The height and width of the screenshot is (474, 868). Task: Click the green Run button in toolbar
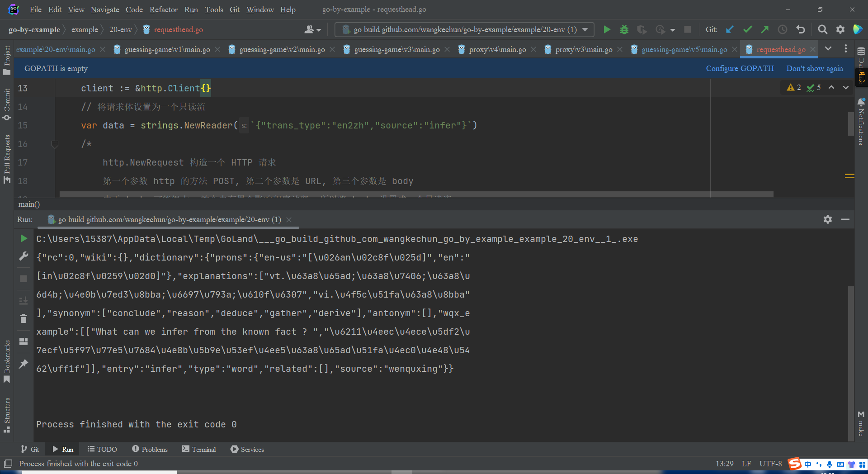coord(607,30)
